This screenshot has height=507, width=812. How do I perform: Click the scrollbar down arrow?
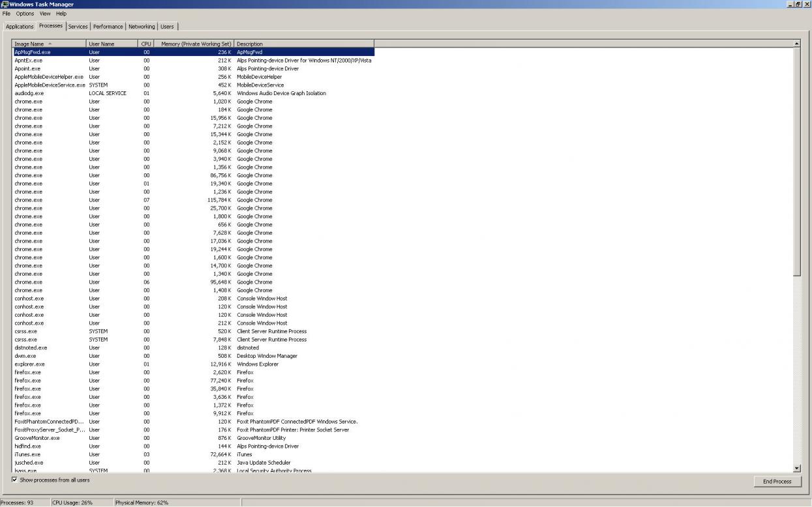(796, 468)
